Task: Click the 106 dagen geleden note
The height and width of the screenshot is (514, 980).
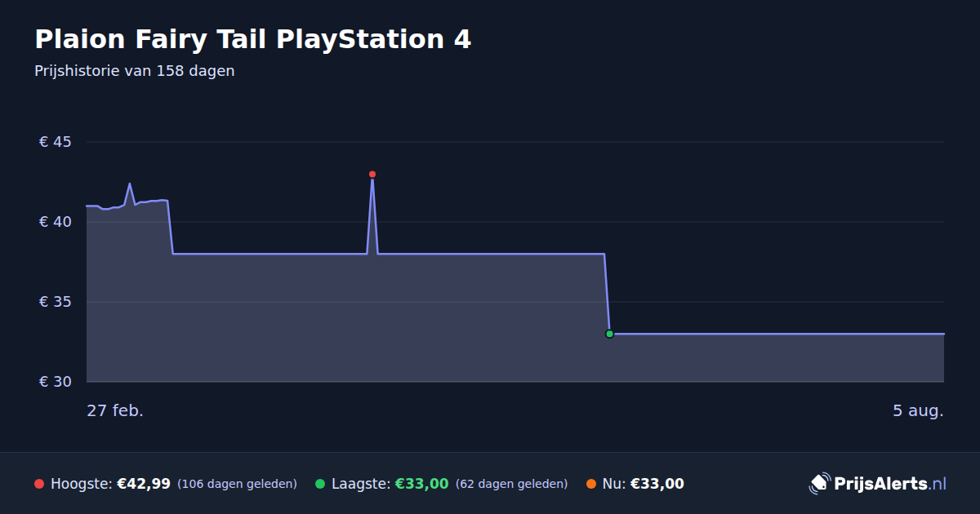Action: coord(237,484)
